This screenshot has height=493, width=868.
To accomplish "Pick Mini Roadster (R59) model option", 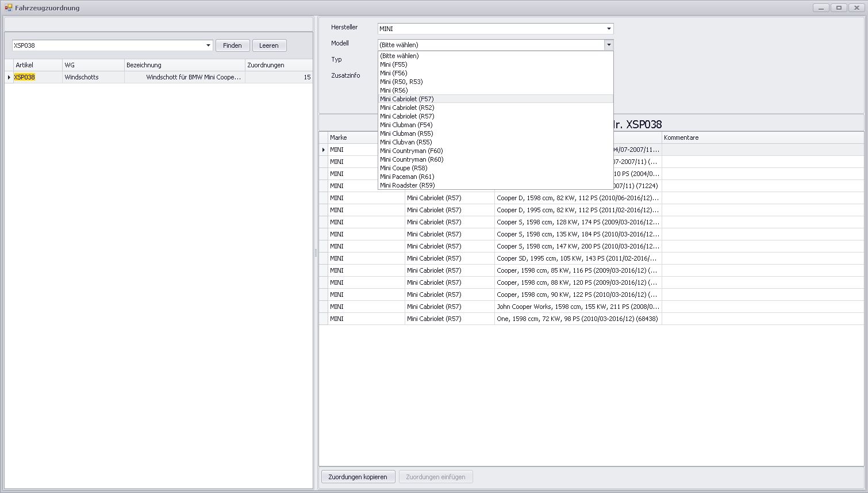I will [x=407, y=185].
